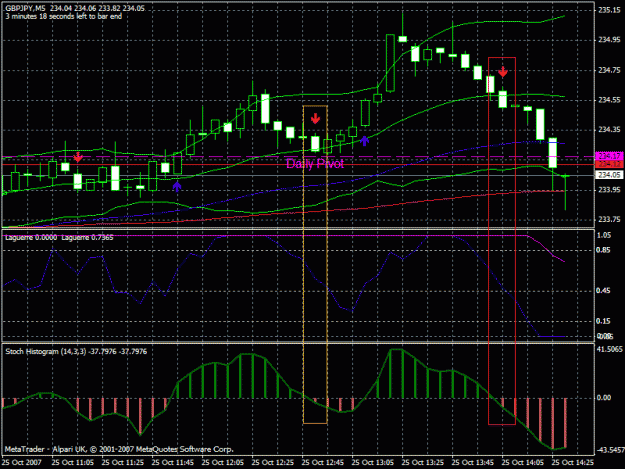
Task: Click the '25 Oct 11:25' time axis label
Action: coord(123,462)
